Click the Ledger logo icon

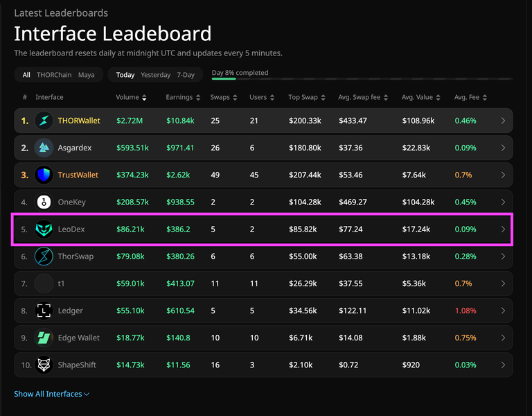pyautogui.click(x=44, y=311)
